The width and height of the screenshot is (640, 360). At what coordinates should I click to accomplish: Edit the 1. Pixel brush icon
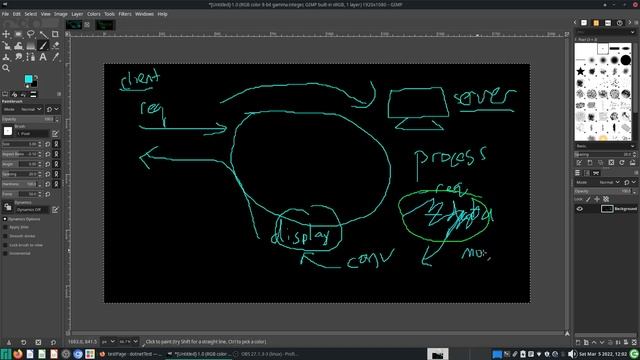tap(55, 133)
